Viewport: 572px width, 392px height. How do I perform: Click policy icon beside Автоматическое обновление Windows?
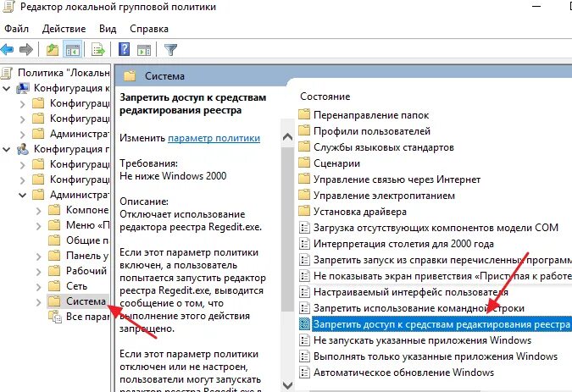tap(304, 373)
